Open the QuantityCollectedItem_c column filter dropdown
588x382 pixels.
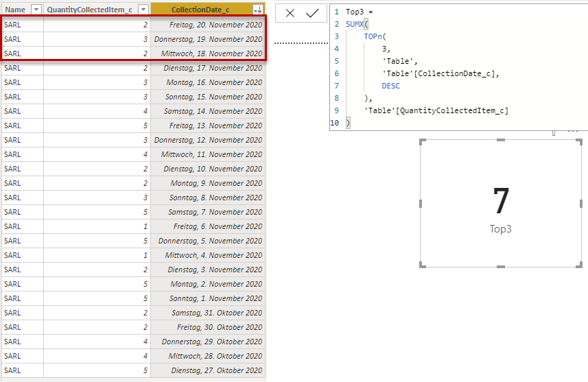(143, 10)
